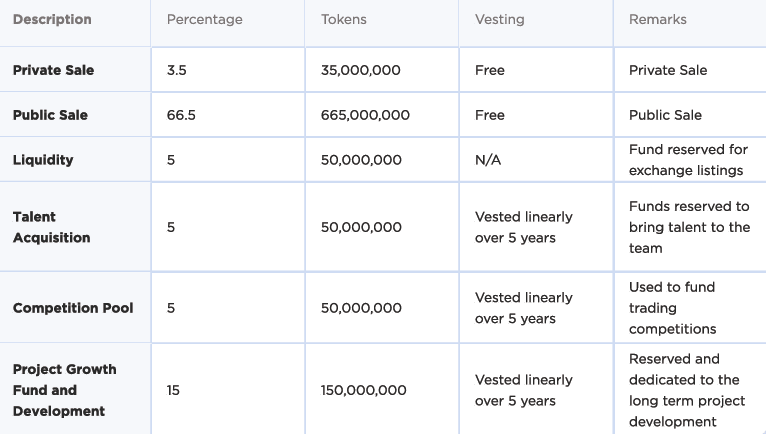Screen dimensions: 766x434
Task: Click the Liquidity row label
Action: pyautogui.click(x=43, y=160)
